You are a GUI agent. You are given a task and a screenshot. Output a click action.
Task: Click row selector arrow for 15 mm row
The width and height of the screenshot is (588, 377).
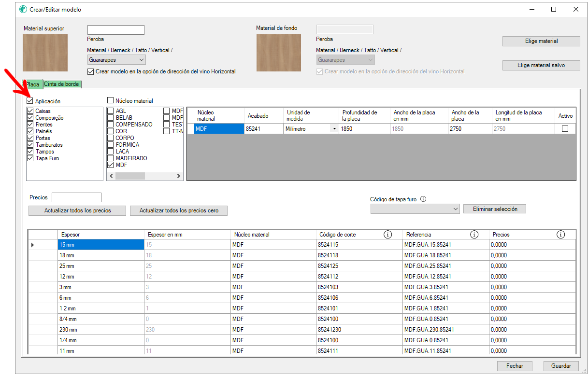[33, 245]
